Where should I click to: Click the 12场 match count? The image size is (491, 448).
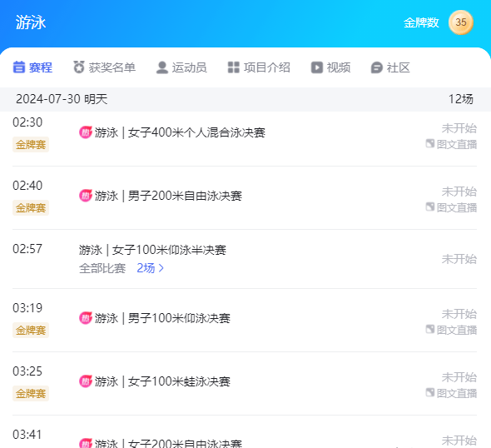pyautogui.click(x=461, y=99)
